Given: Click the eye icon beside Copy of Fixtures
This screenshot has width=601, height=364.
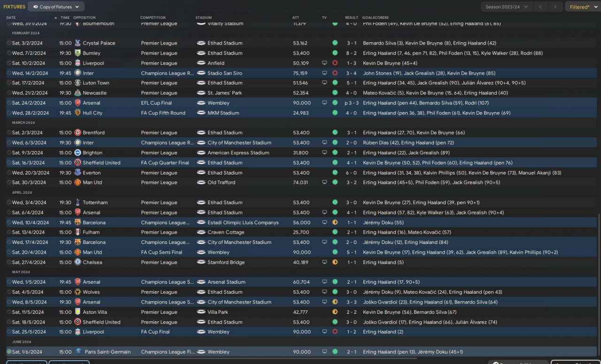Looking at the screenshot, I should coord(36,7).
